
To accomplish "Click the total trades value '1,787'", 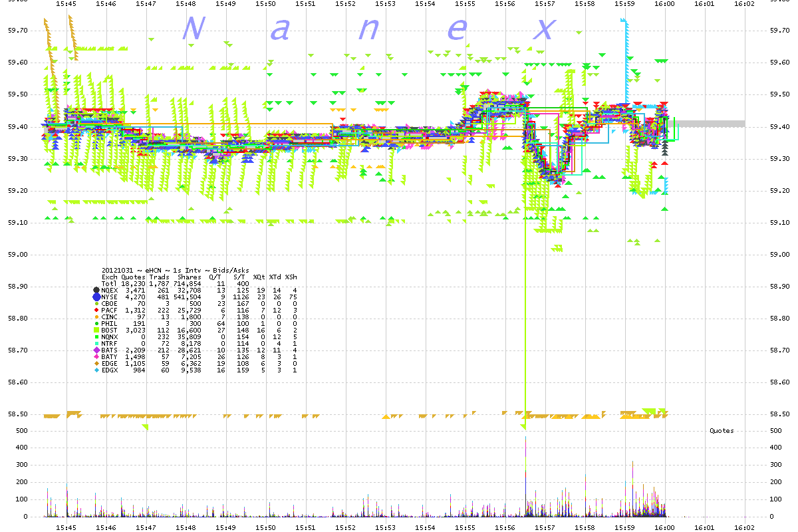I will (160, 283).
